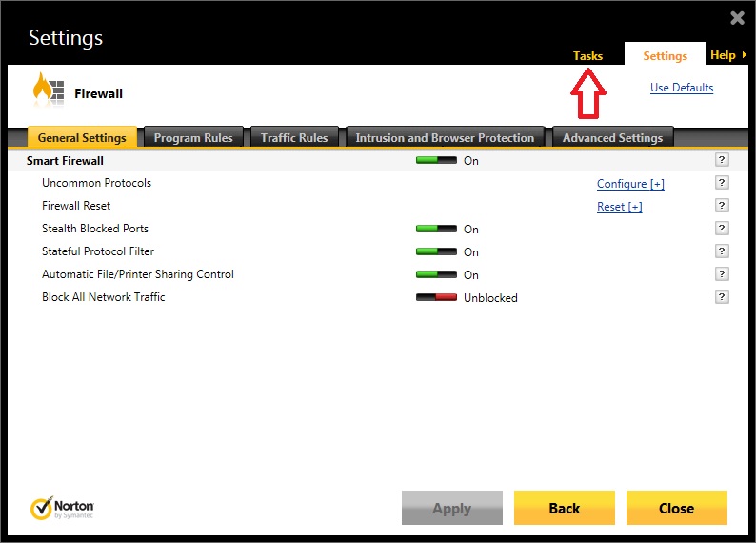Viewport: 756px width, 543px height.
Task: Select the Stateful Protocol Filter label
Action: pos(98,251)
